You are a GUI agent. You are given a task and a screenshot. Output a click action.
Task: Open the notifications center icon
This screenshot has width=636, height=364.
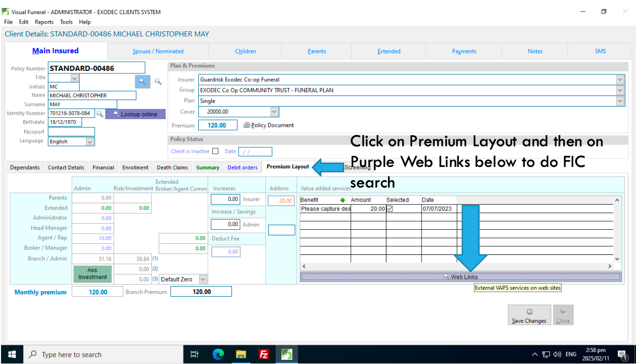tap(622, 354)
